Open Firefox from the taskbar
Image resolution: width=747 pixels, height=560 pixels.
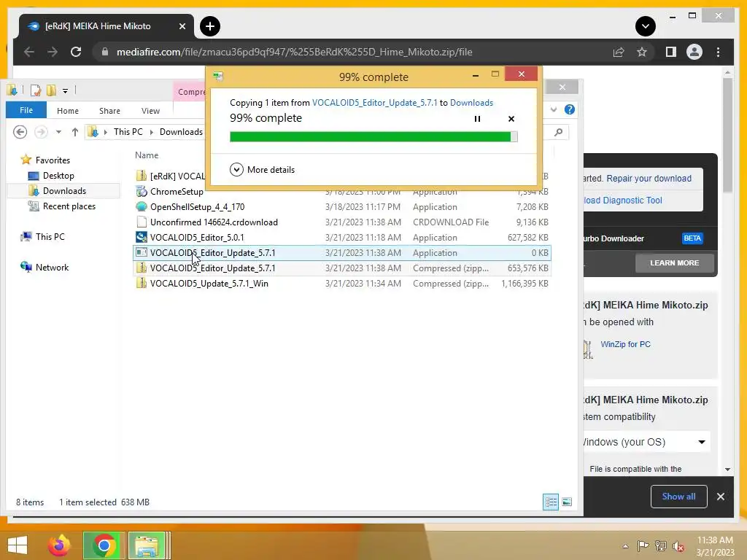(58, 545)
